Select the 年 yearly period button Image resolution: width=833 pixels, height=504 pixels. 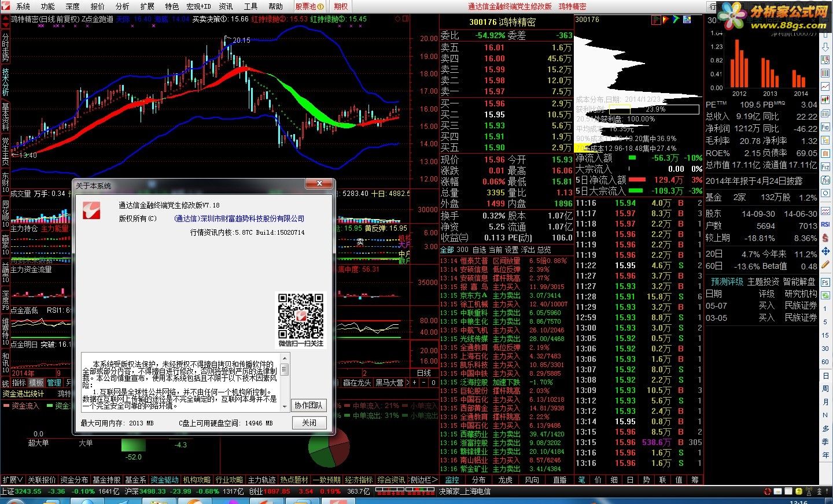point(825,455)
